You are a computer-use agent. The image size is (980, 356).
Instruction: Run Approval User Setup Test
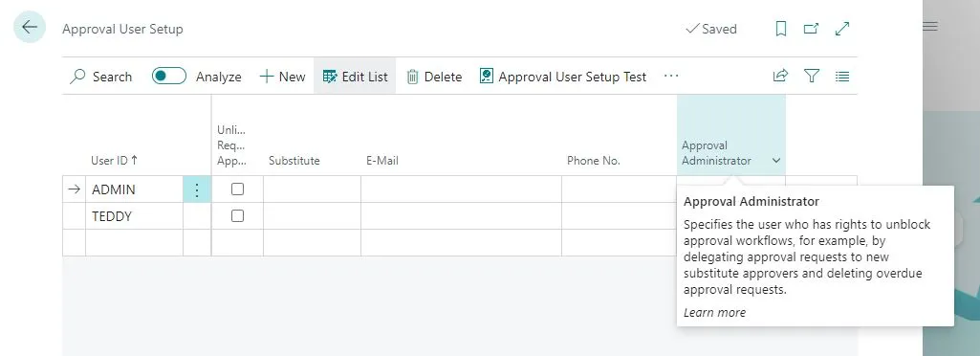(563, 77)
